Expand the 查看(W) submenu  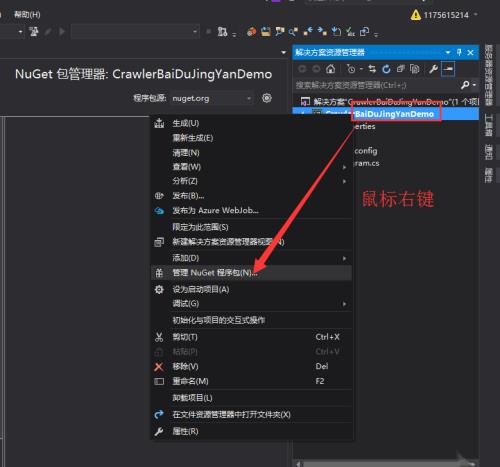[344, 167]
